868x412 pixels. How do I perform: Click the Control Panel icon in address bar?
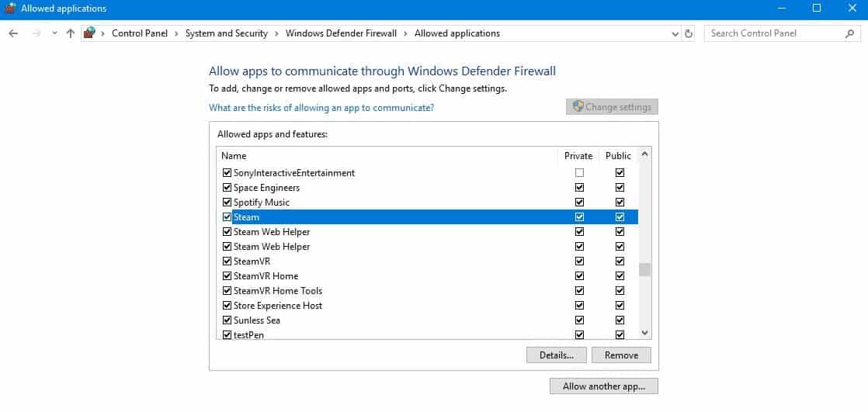click(x=90, y=33)
